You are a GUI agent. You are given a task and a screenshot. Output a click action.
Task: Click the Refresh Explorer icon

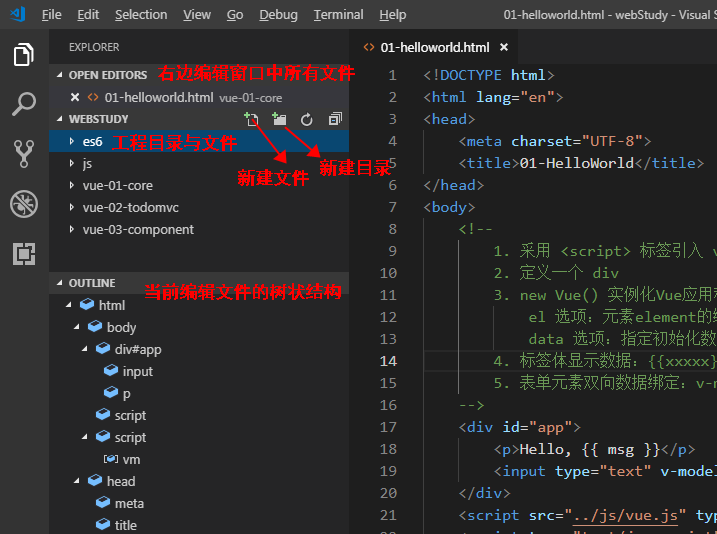[307, 119]
